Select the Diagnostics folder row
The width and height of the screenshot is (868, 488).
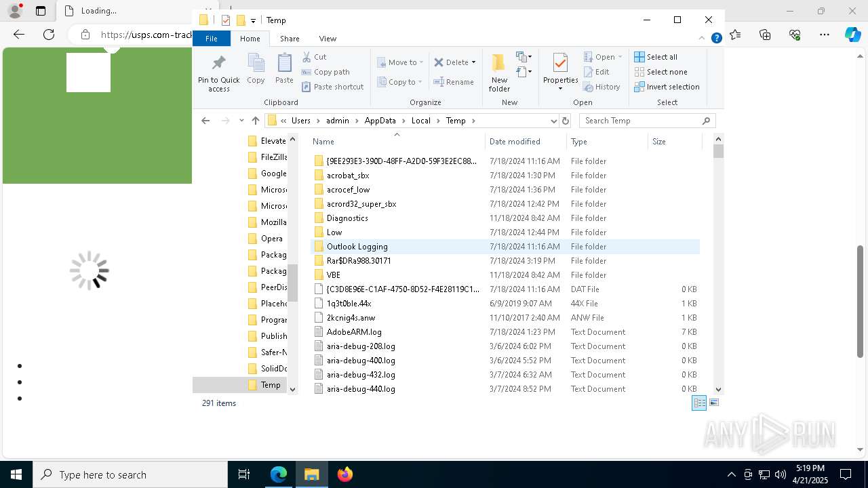pyautogui.click(x=505, y=218)
